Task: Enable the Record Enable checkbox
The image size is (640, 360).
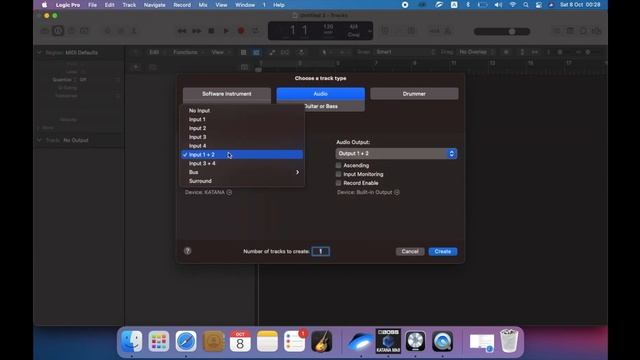Action: tap(338, 183)
